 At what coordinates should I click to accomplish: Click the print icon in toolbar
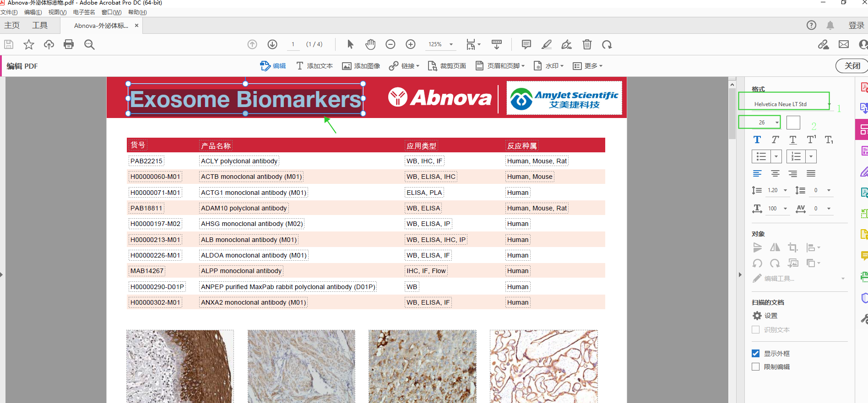pos(69,44)
